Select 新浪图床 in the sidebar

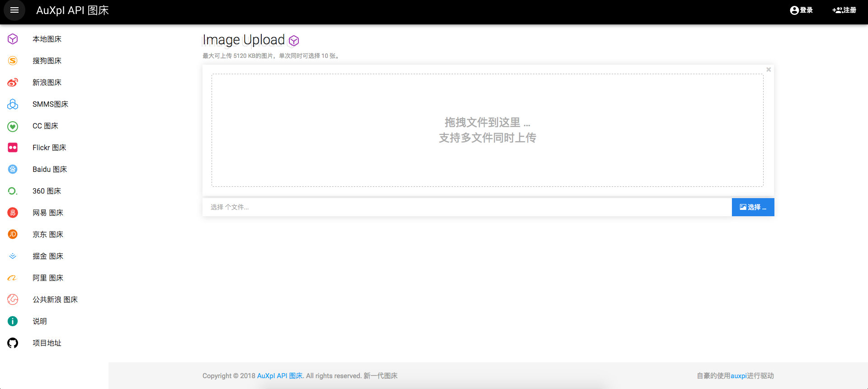[x=47, y=82]
